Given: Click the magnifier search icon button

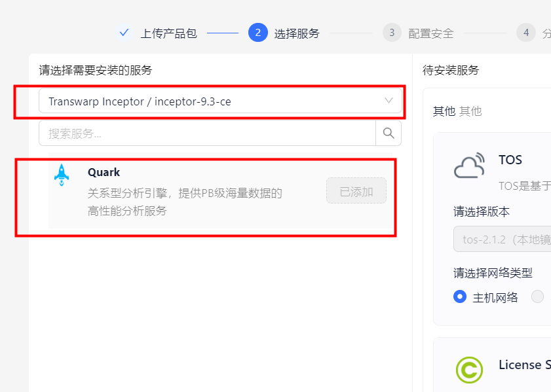Looking at the screenshot, I should (389, 133).
